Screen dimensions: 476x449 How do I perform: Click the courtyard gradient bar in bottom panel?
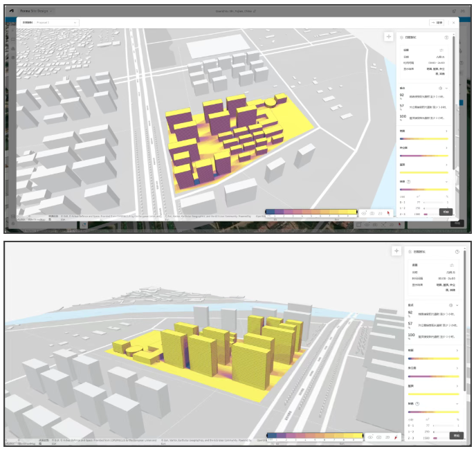[434, 376]
